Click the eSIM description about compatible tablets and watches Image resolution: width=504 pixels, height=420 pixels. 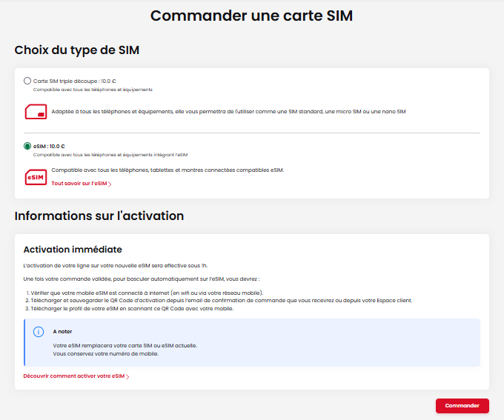click(168, 170)
